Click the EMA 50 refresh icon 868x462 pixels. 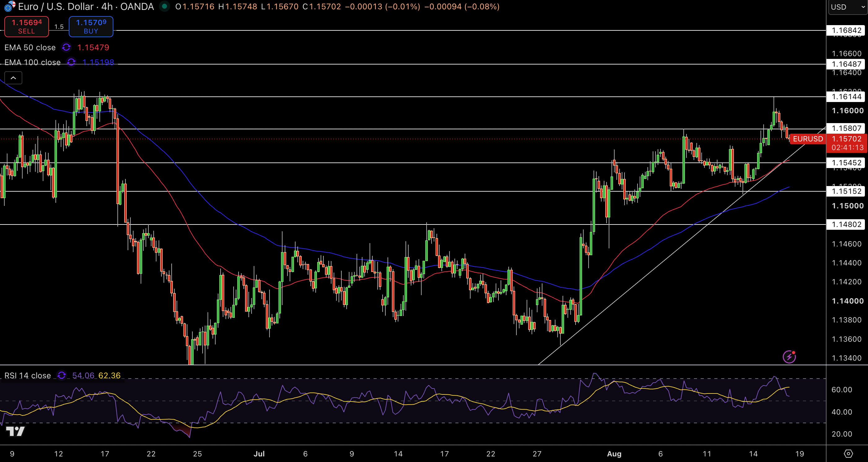(x=66, y=47)
